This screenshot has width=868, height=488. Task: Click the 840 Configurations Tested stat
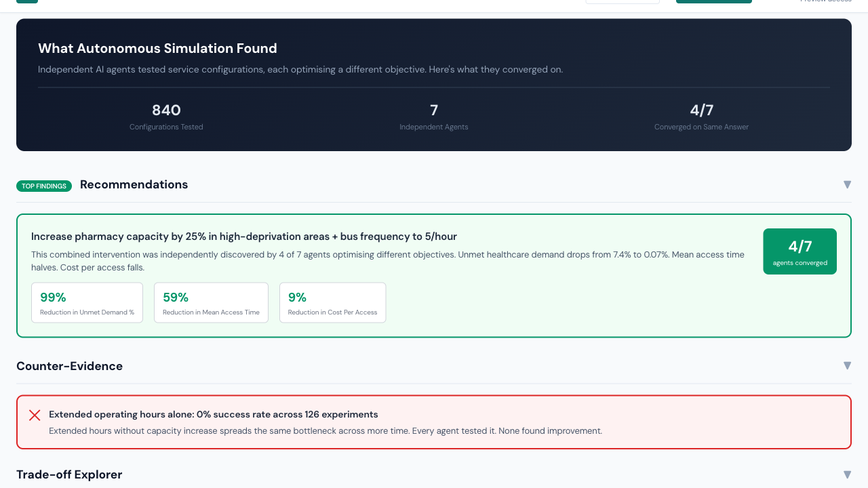click(x=165, y=116)
